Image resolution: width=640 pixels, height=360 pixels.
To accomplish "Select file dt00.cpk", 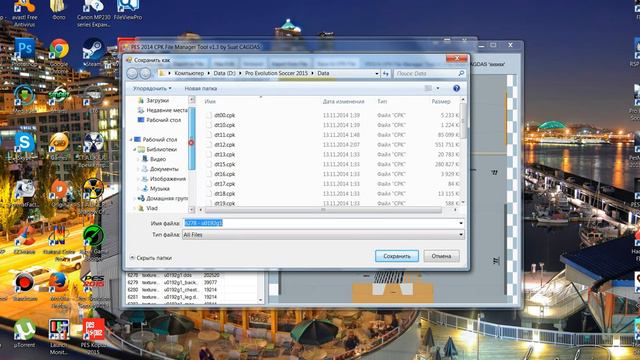I will (x=224, y=116).
